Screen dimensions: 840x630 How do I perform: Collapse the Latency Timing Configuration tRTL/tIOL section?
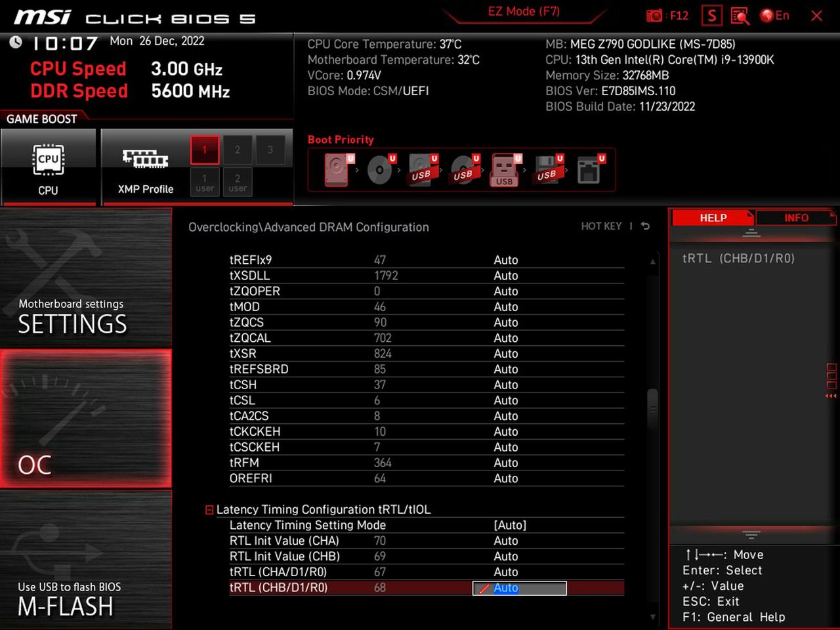[209, 510]
